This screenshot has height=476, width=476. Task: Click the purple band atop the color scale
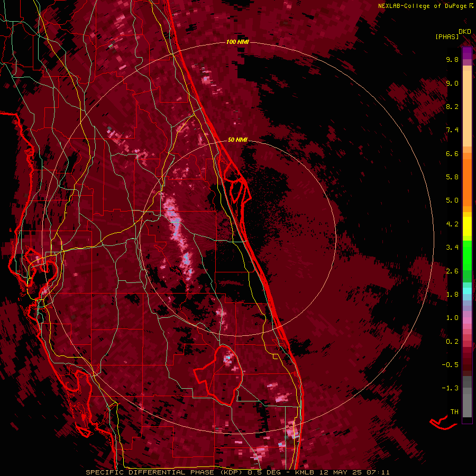pos(467,53)
